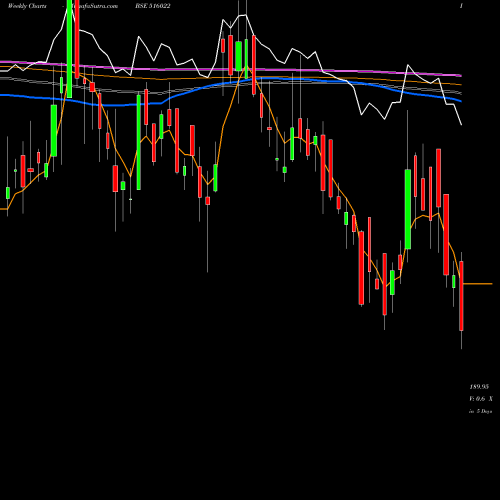This screenshot has width=500, height=500.
Task: Click the 'BSE 516022' ticker label
Action: coord(153,6)
